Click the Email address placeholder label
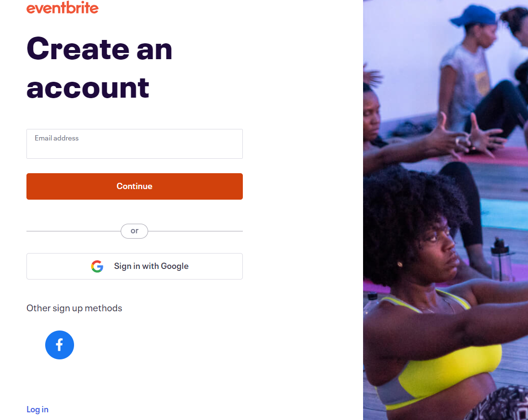Image resolution: width=528 pixels, height=420 pixels. [x=57, y=138]
